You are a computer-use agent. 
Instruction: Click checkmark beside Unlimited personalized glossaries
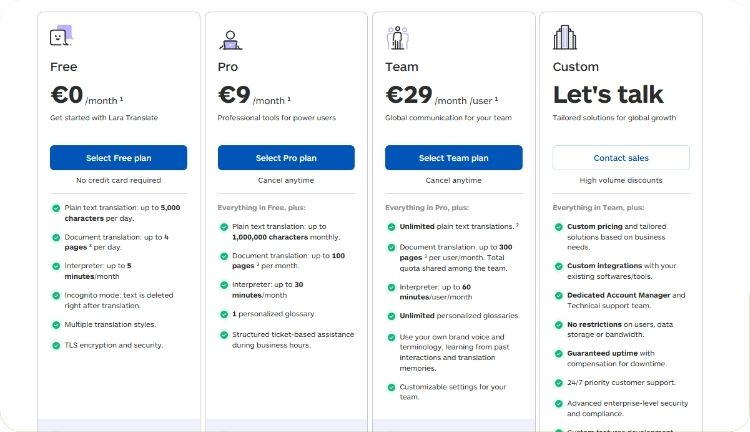pyautogui.click(x=391, y=316)
